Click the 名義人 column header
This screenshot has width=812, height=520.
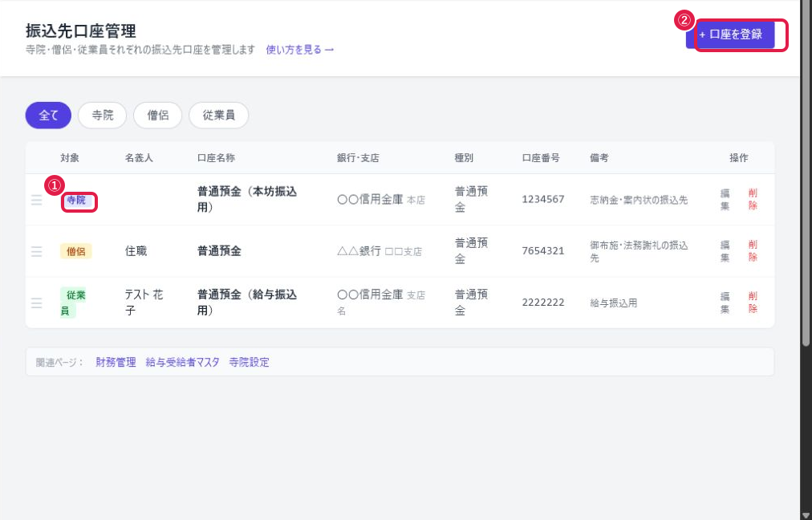[139, 158]
